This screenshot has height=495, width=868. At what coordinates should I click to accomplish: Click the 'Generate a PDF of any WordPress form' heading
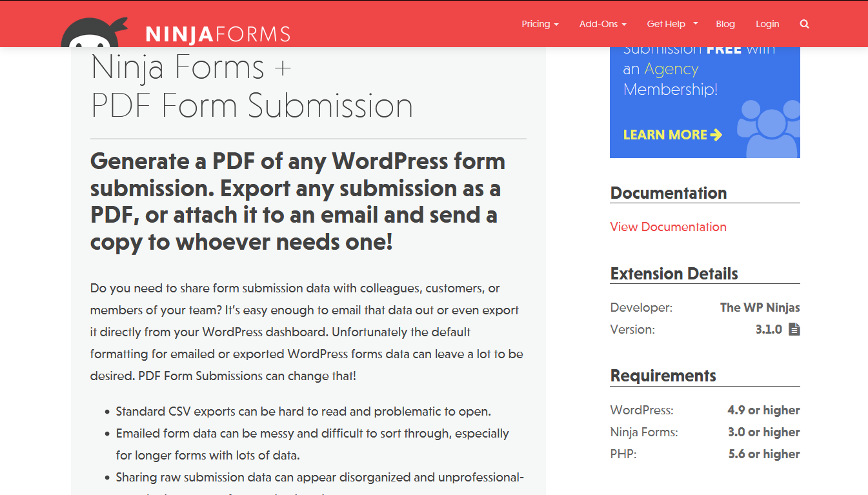coord(298,201)
